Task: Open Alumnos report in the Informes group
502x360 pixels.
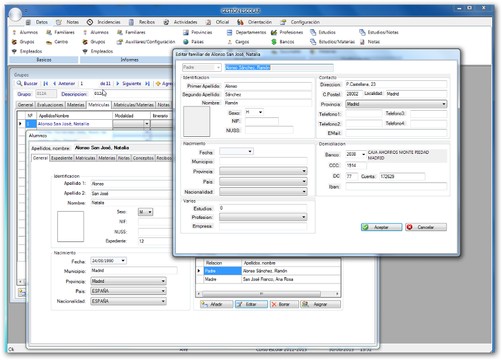Action: tap(96, 32)
